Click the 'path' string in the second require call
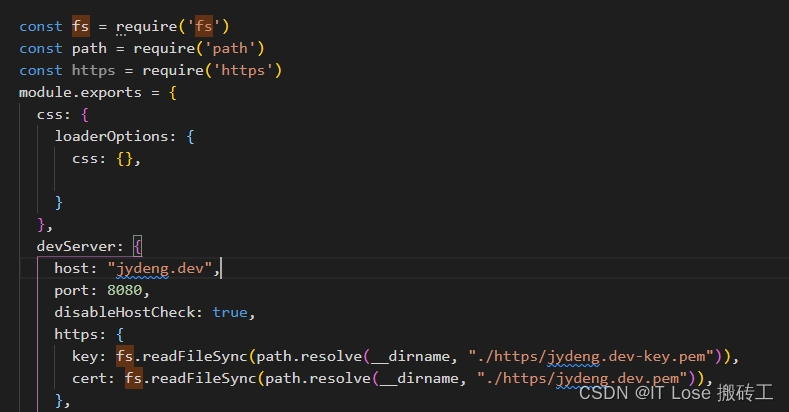789x412 pixels. 230,48
